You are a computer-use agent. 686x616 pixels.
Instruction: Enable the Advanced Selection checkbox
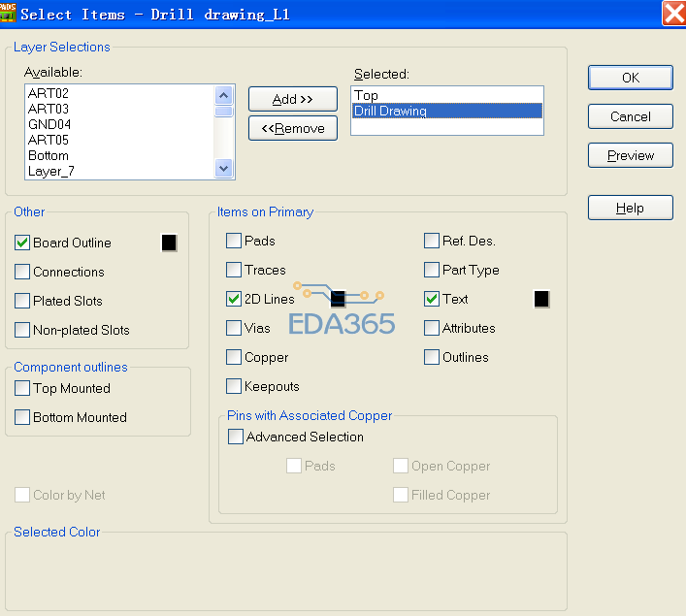pyautogui.click(x=236, y=437)
